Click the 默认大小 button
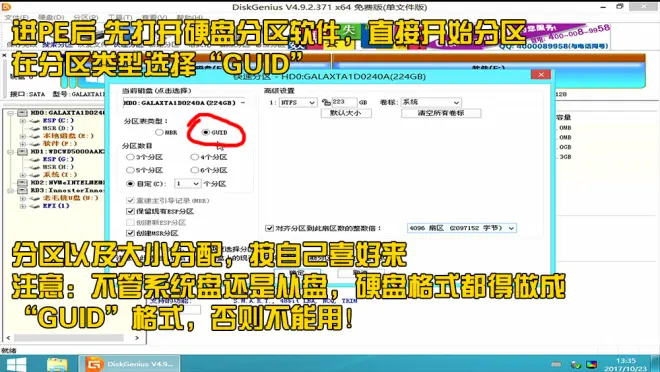Screen dimensions: 660x372 pyautogui.click(x=346, y=113)
